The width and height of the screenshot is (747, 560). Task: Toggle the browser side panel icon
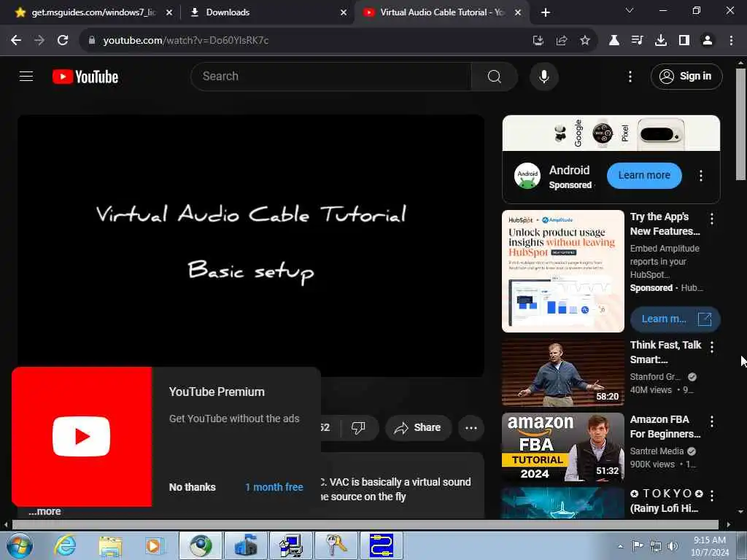pyautogui.click(x=684, y=41)
